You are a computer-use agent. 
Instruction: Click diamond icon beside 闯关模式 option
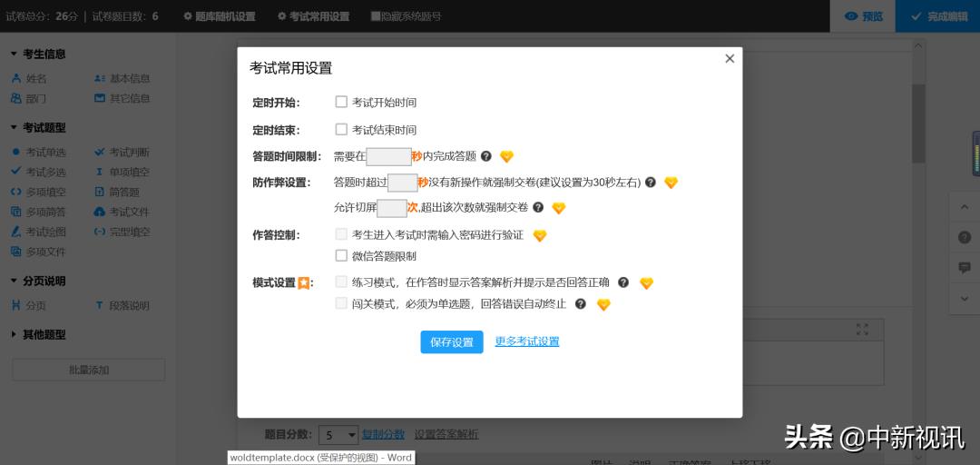coord(603,304)
